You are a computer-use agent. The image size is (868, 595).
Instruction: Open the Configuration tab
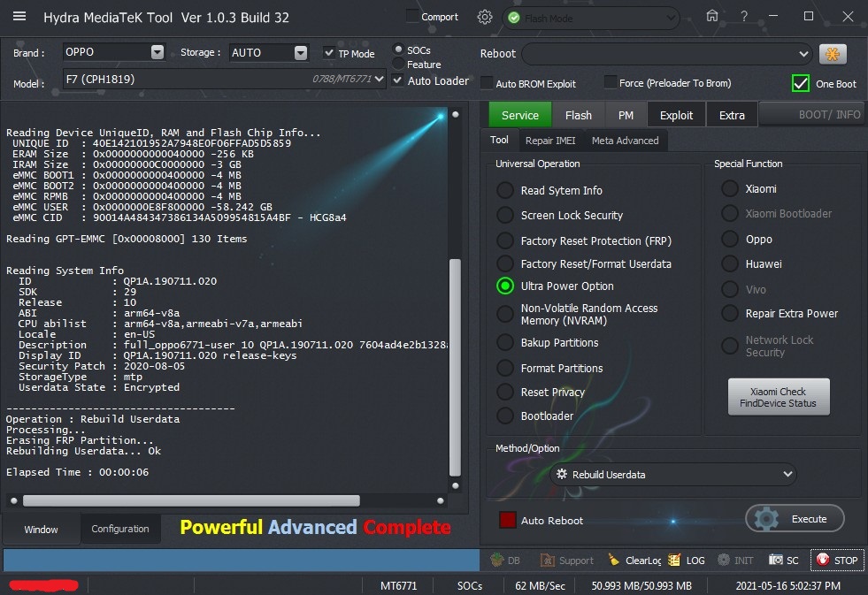[120, 529]
